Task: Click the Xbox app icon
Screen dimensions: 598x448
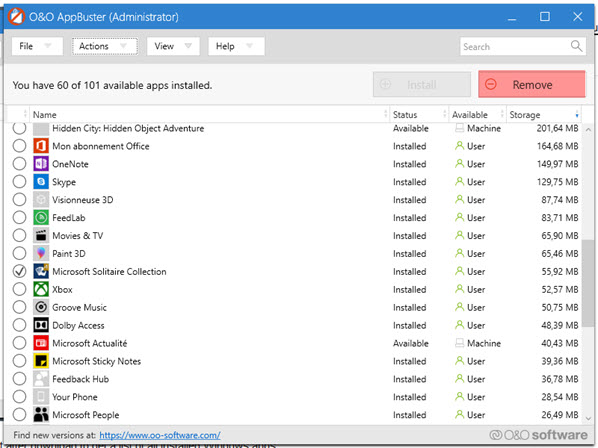Action: 41,289
